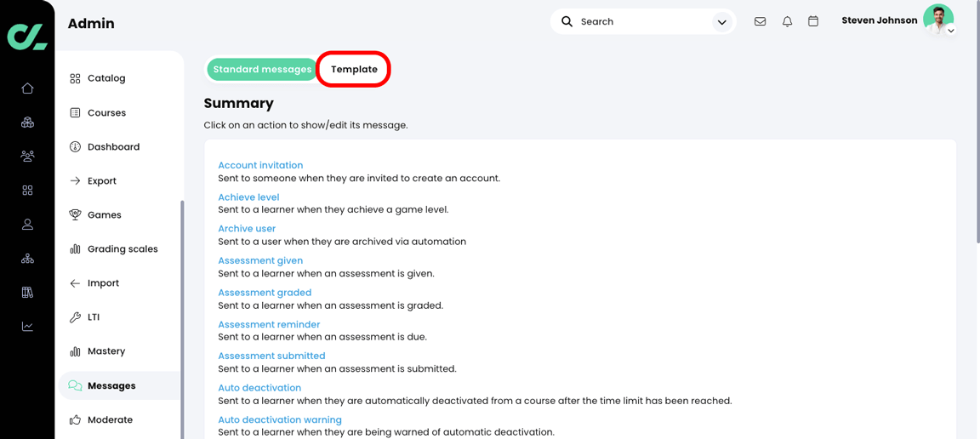Click the Grading scales bars icon
This screenshot has height=439, width=980.
(x=75, y=249)
